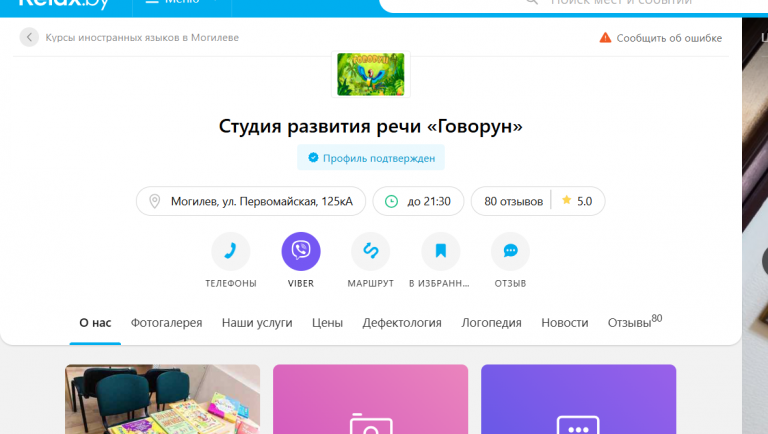Open address Могилев, ул. Первомайская, 125кА
Image resolution: width=768 pixels, height=434 pixels.
[251, 201]
